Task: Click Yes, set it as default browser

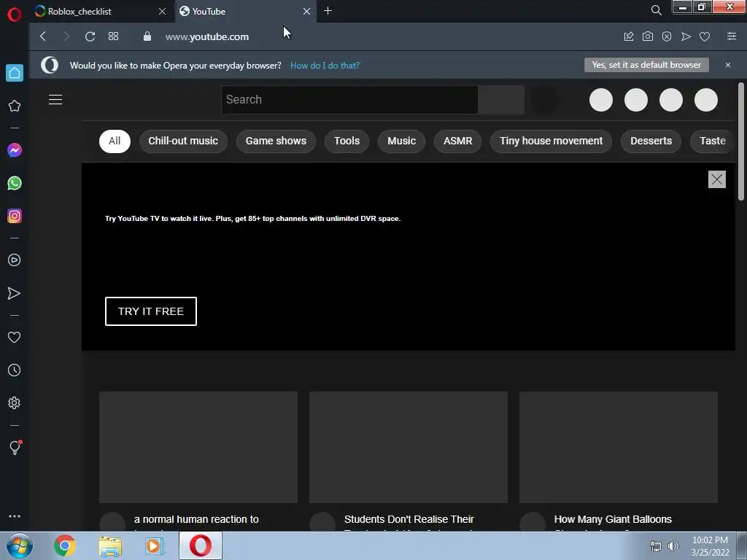Action: click(646, 65)
